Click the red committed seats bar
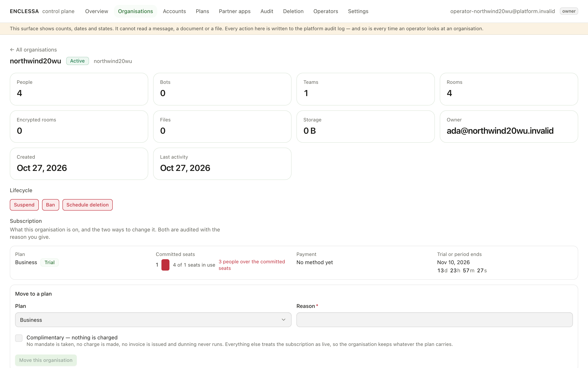 coord(165,265)
